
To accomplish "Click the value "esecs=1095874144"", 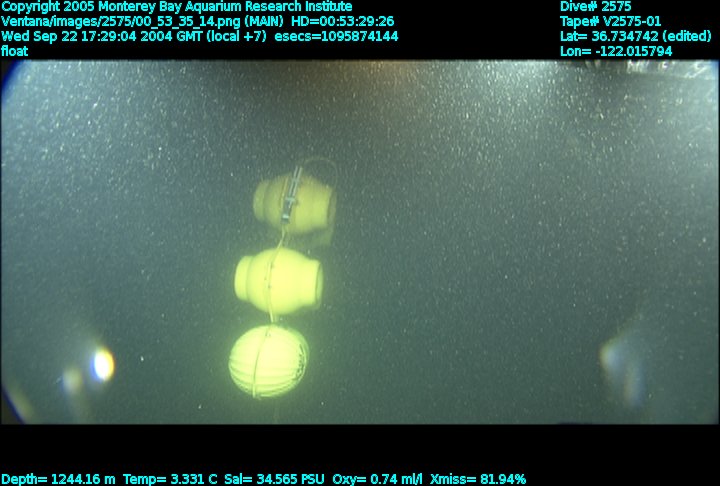I will [336, 36].
